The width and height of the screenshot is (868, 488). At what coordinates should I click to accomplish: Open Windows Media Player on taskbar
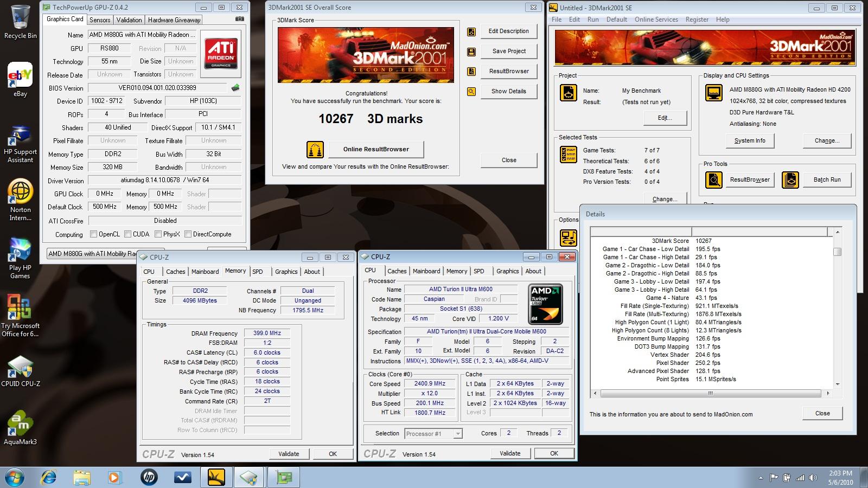tap(114, 477)
